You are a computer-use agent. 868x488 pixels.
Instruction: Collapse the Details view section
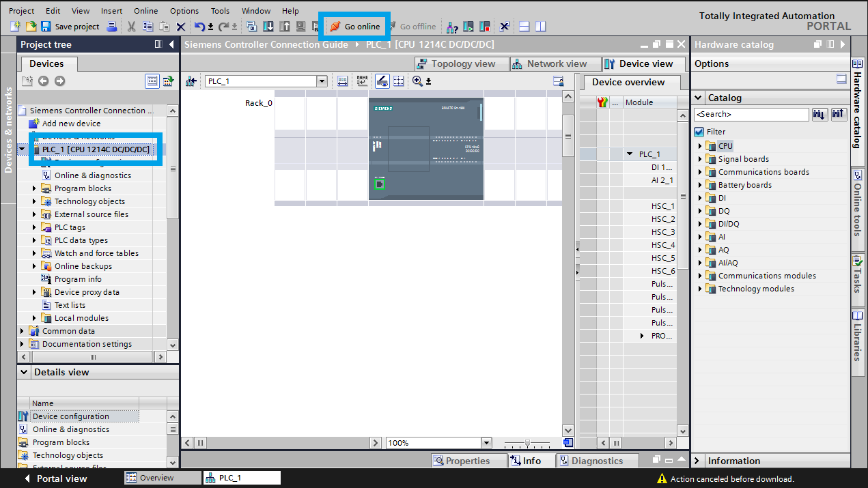pos(25,372)
